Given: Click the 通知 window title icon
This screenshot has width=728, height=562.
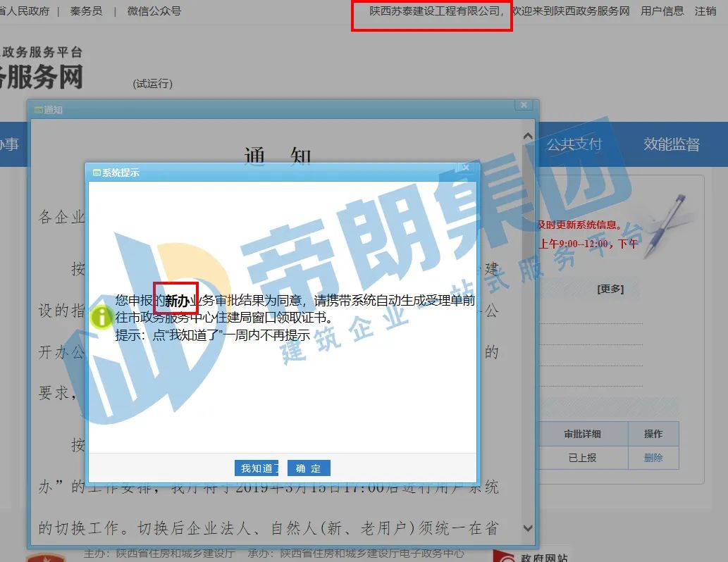Looking at the screenshot, I should click(x=39, y=110).
